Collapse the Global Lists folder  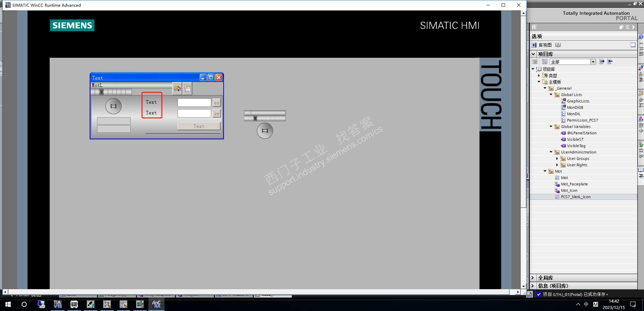pos(551,95)
